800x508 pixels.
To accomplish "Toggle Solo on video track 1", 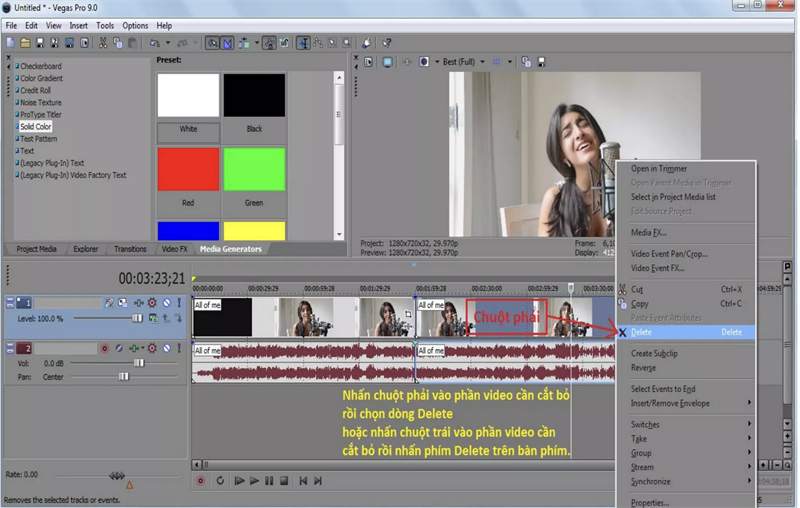I will (x=179, y=302).
